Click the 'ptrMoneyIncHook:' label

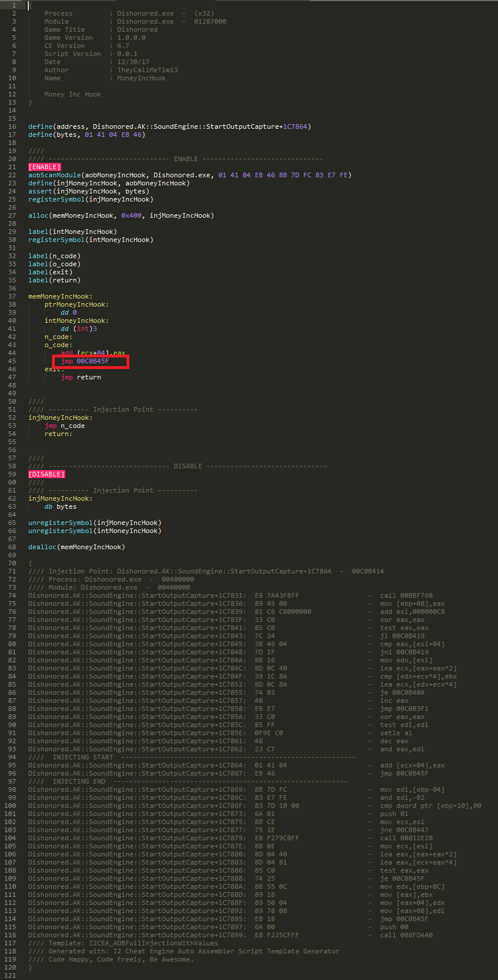[x=76, y=304]
